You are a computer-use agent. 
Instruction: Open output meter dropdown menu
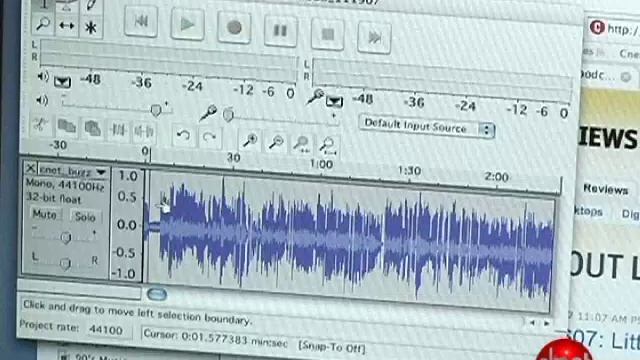(62, 82)
